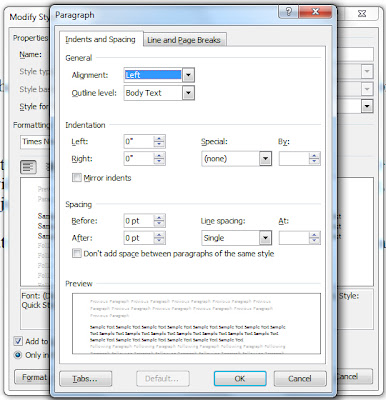Adjust Spacing Before with its spinner arrows

(x=159, y=221)
